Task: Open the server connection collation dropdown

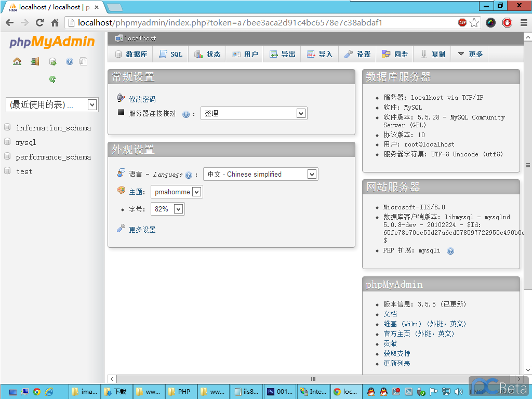Action: [x=254, y=113]
